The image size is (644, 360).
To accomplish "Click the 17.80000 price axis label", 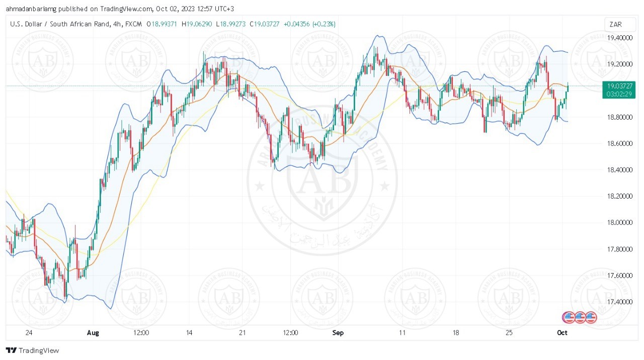I will (x=620, y=249).
